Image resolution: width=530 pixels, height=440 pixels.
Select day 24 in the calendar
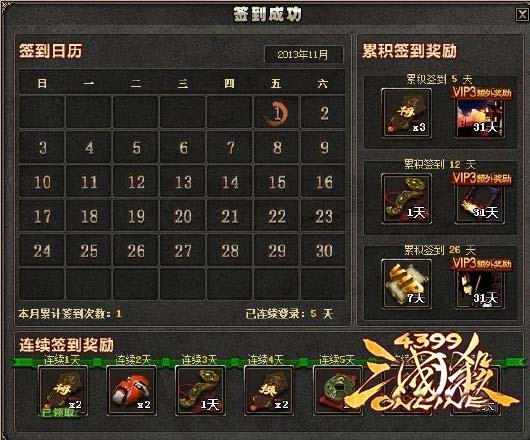(42, 251)
